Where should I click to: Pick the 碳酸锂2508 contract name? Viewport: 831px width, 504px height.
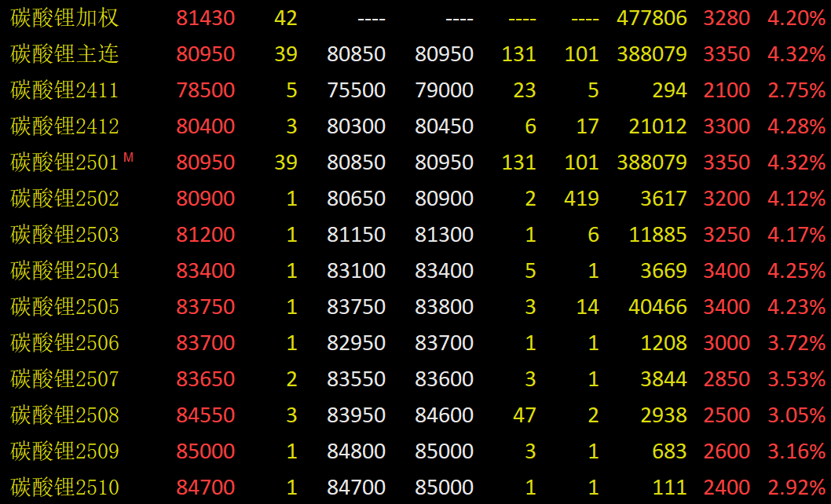[x=64, y=415]
